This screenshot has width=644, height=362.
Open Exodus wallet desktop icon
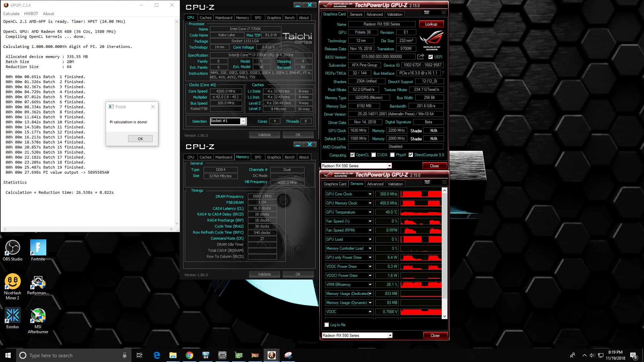(x=13, y=318)
